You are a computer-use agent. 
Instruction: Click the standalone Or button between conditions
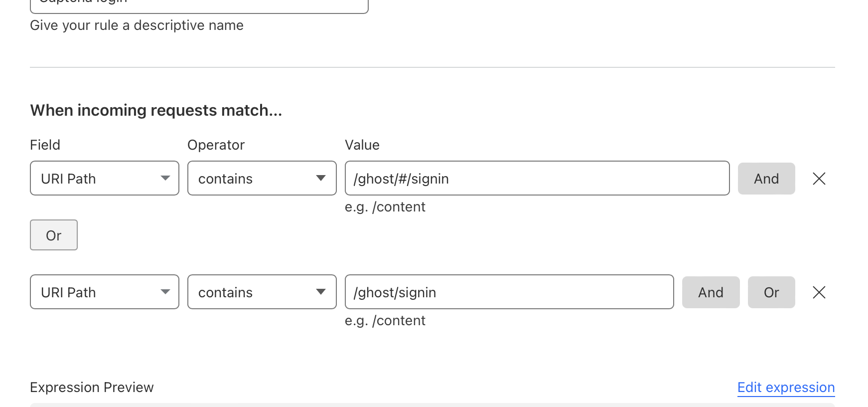point(53,235)
